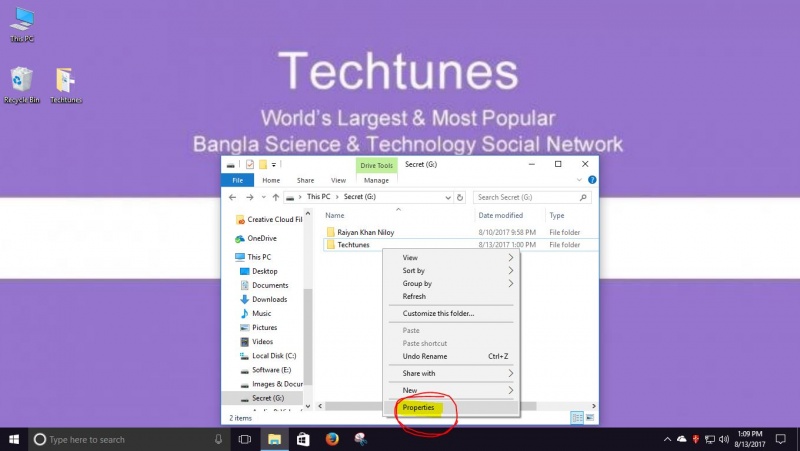This screenshot has width=800, height=451.
Task: Refresh the Secret (G:) location
Action: [460, 197]
